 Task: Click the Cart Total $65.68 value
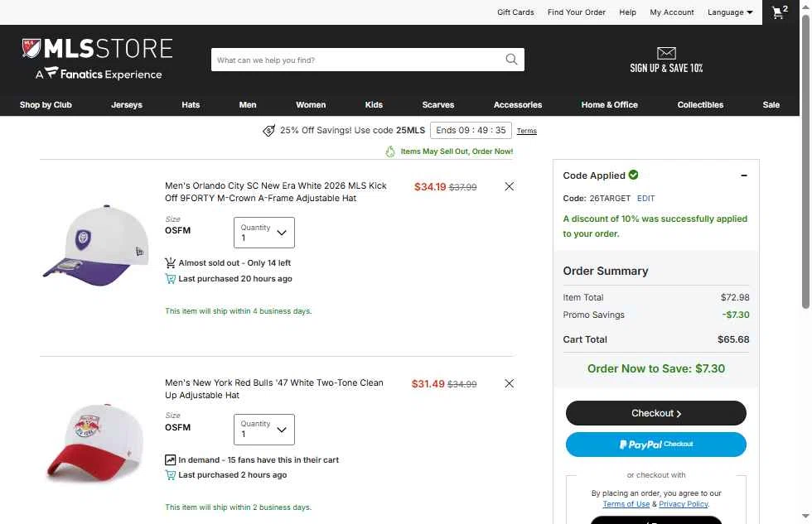point(733,339)
